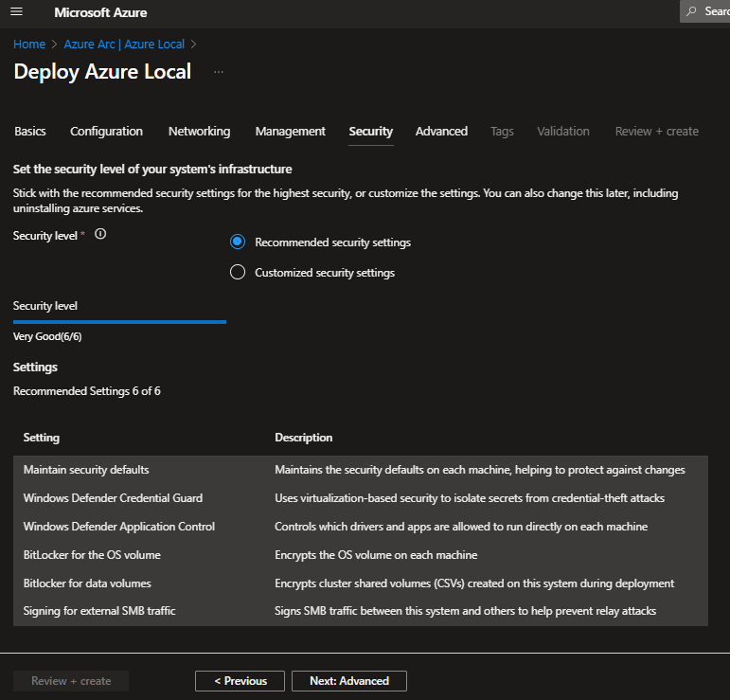Click the Settings section heading

(35, 367)
